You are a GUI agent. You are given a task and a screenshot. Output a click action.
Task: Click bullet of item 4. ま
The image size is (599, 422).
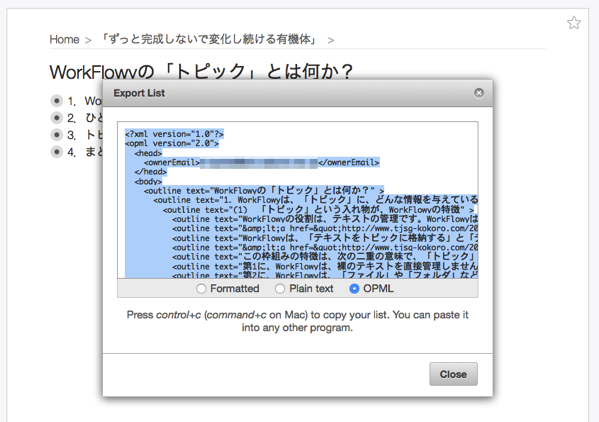[x=57, y=152]
